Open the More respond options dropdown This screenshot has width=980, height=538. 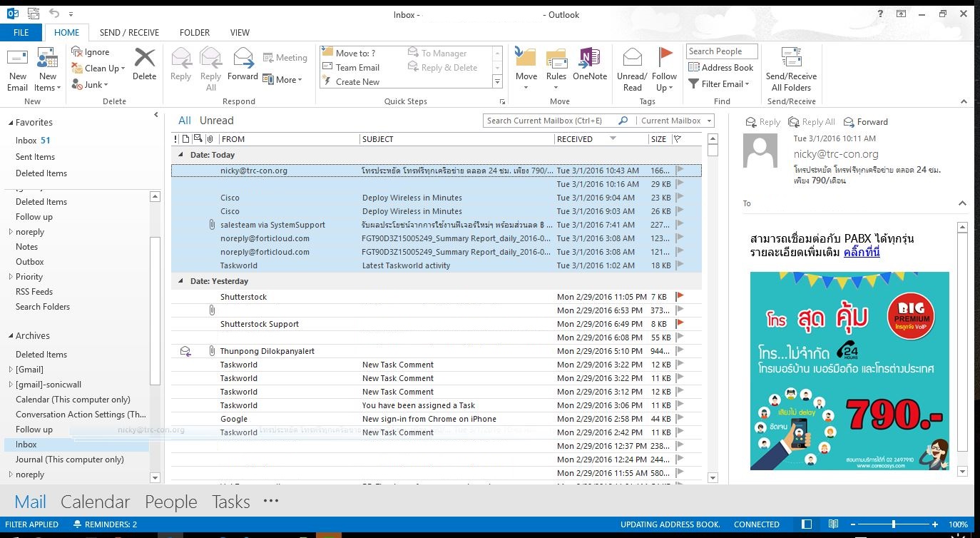click(282, 80)
